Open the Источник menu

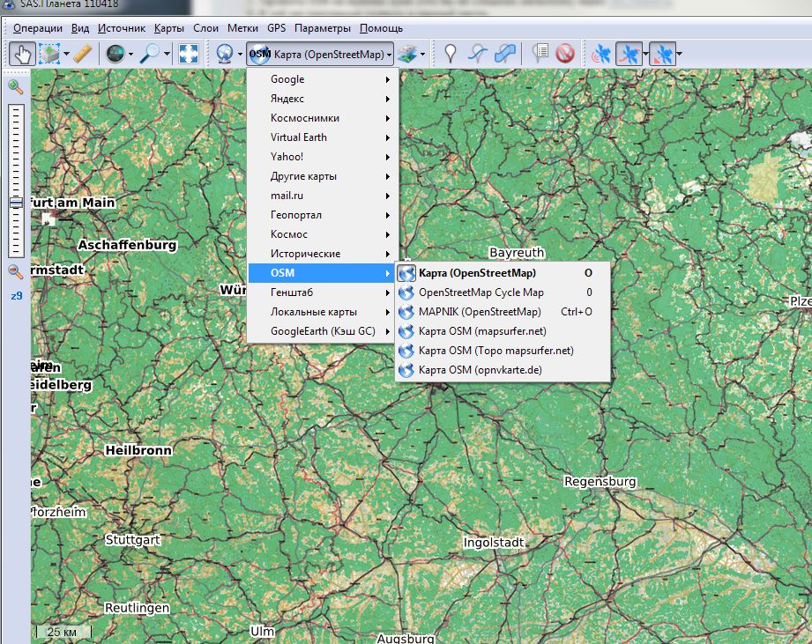click(121, 28)
